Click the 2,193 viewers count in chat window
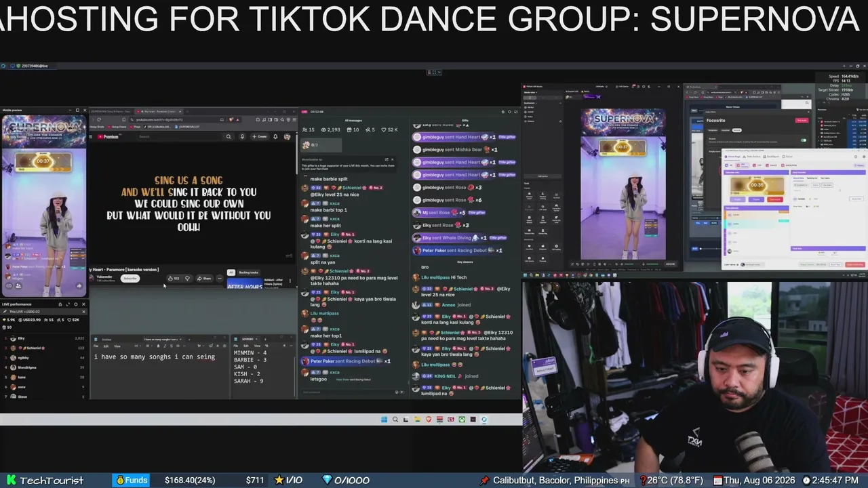The image size is (868, 488). pyautogui.click(x=331, y=129)
